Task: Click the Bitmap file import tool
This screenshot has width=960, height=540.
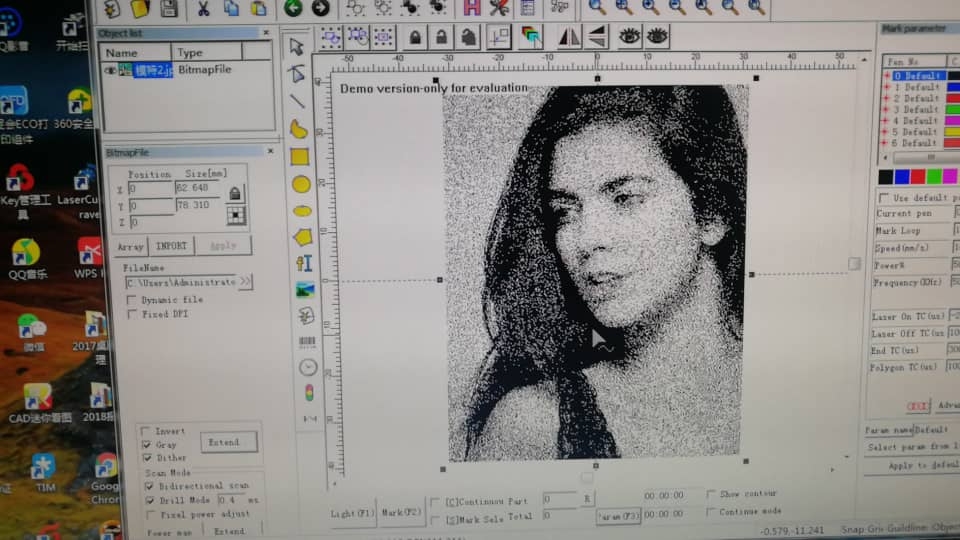Action: (306, 290)
